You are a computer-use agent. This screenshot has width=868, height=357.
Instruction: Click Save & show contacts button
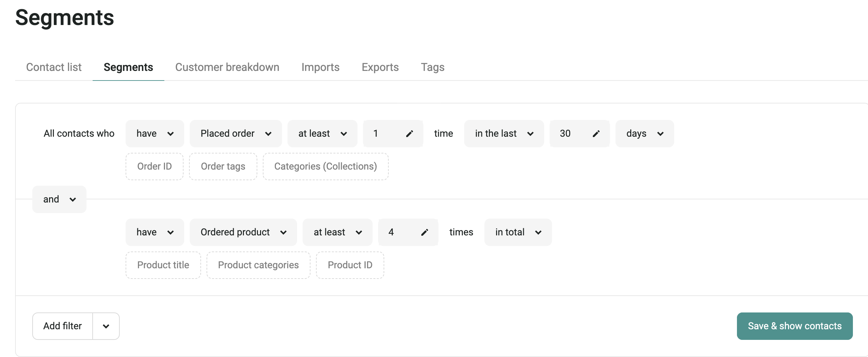794,326
